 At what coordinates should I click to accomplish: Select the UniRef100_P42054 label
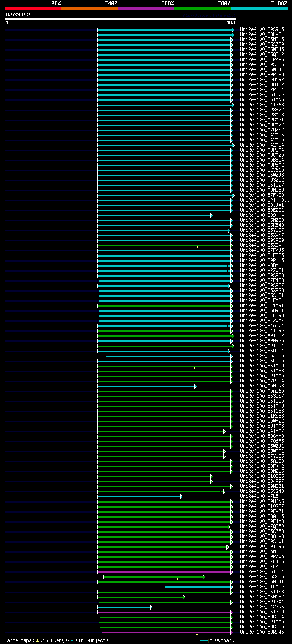point(262,145)
